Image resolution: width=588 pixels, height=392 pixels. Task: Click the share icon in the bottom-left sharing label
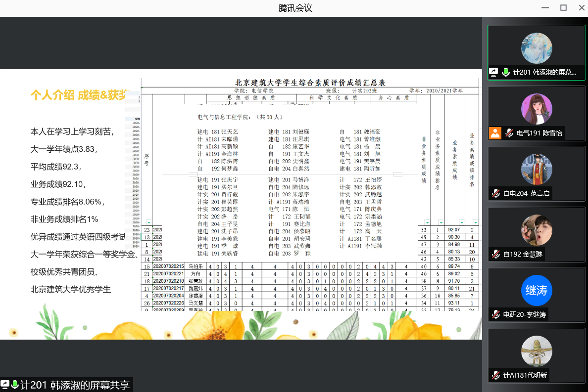tap(5, 385)
